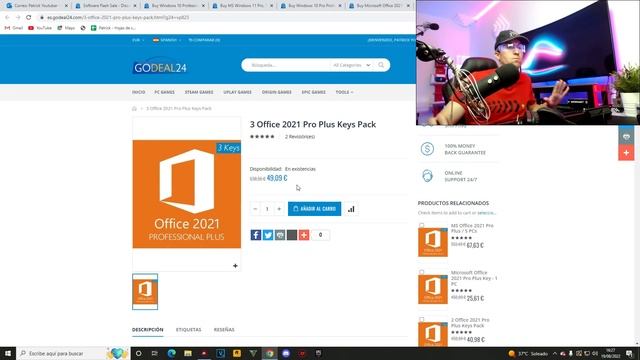640x360 pixels.
Task: Click the gray print share icon
Action: click(280, 235)
